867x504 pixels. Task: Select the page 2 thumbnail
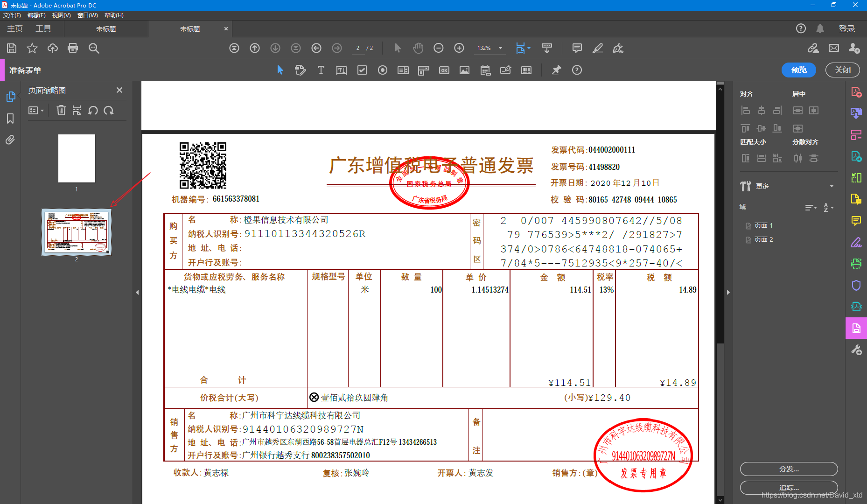point(76,232)
